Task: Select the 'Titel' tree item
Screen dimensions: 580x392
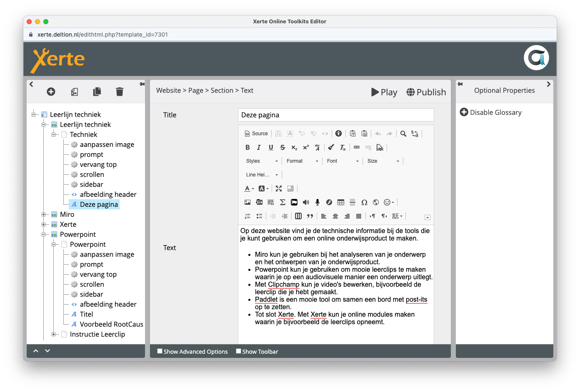Action: (x=86, y=314)
